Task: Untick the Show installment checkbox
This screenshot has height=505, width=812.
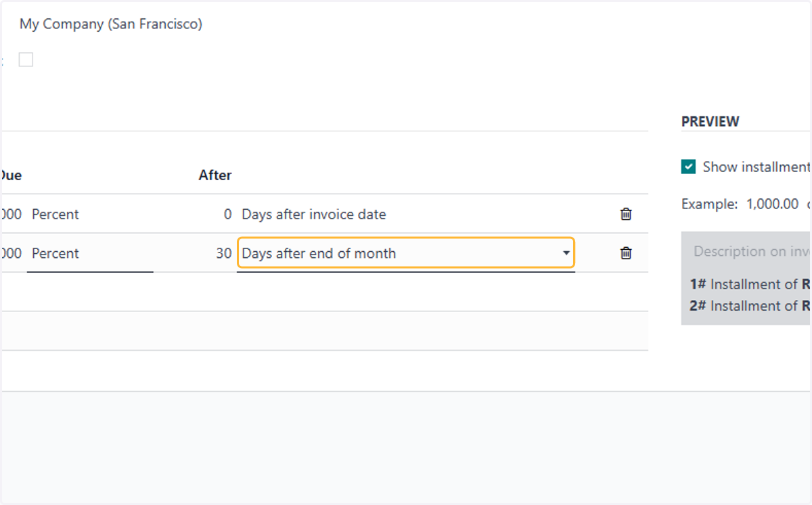Action: [688, 167]
